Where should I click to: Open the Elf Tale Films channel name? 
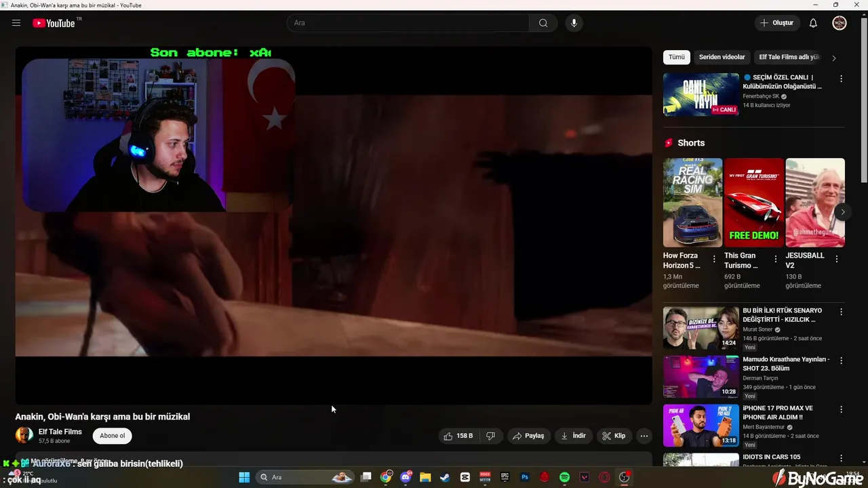coord(60,432)
